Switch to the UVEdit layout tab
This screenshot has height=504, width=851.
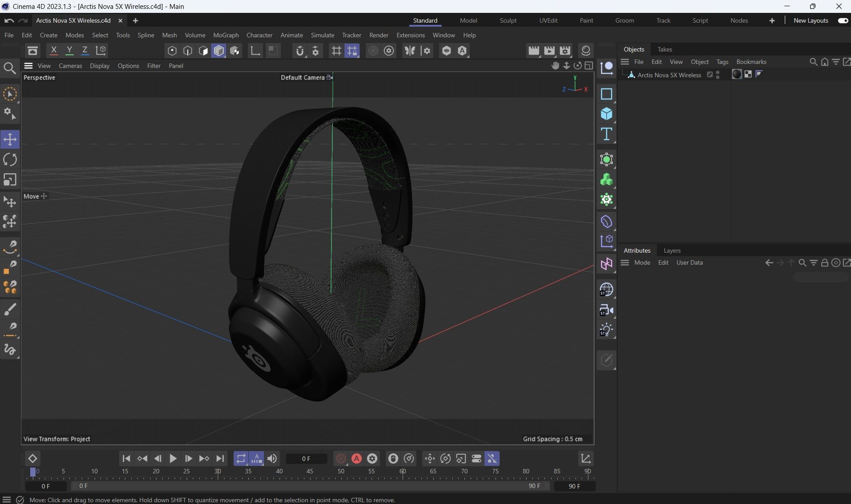click(548, 20)
